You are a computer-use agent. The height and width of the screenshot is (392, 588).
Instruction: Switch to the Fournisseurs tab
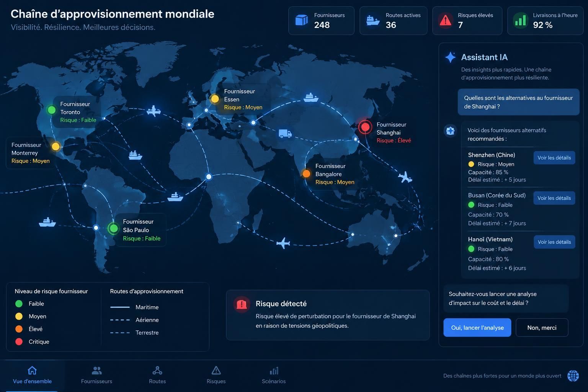tap(96, 375)
